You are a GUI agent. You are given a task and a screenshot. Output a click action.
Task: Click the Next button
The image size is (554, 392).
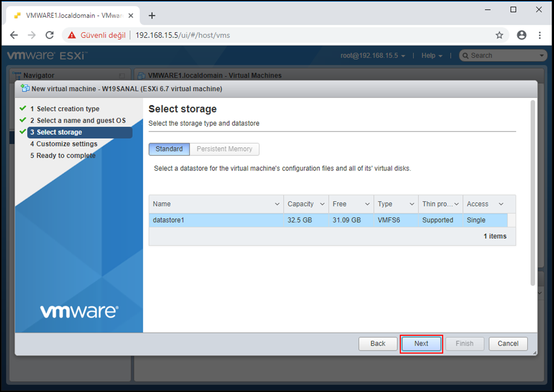(421, 344)
